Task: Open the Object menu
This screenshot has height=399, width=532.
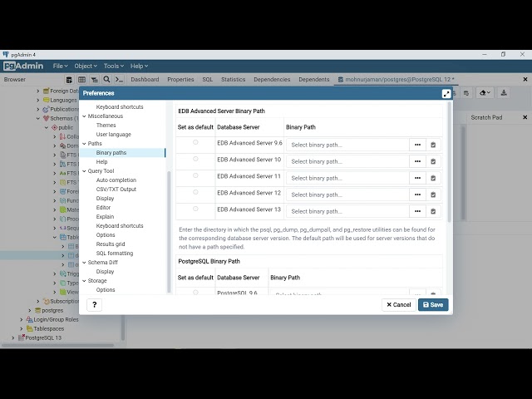Action: (86, 66)
